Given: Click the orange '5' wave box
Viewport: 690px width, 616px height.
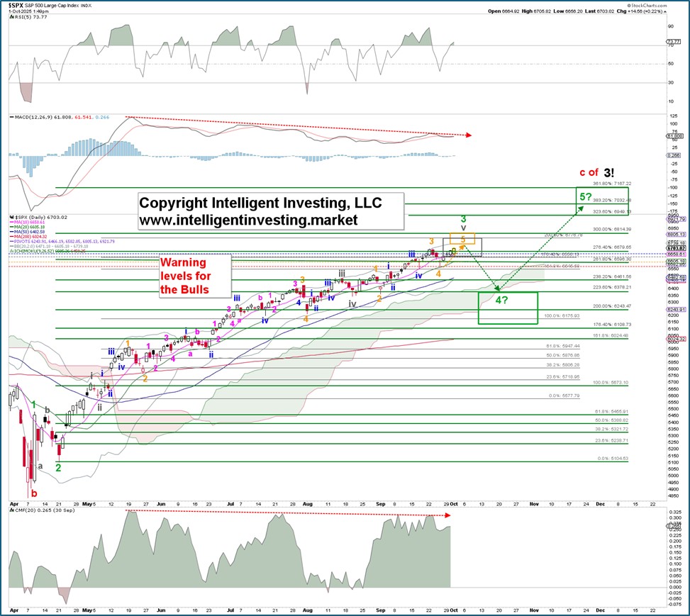Looking at the screenshot, I should pyautogui.click(x=462, y=240).
